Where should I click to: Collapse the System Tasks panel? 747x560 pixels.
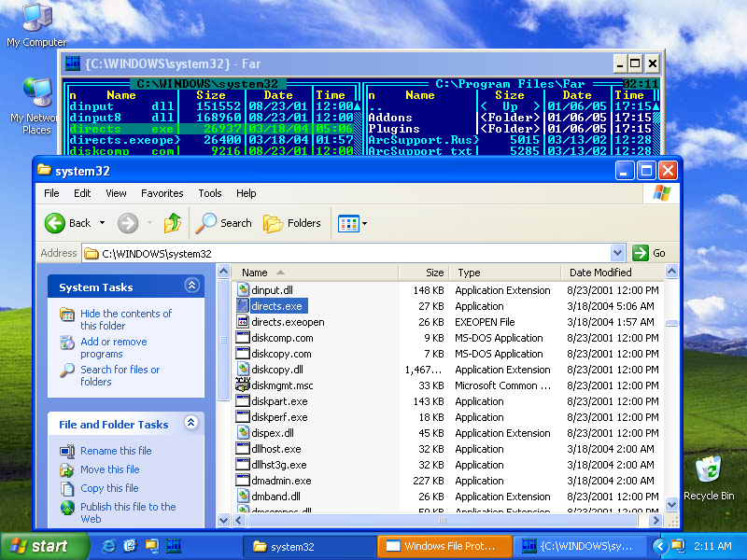tap(191, 286)
